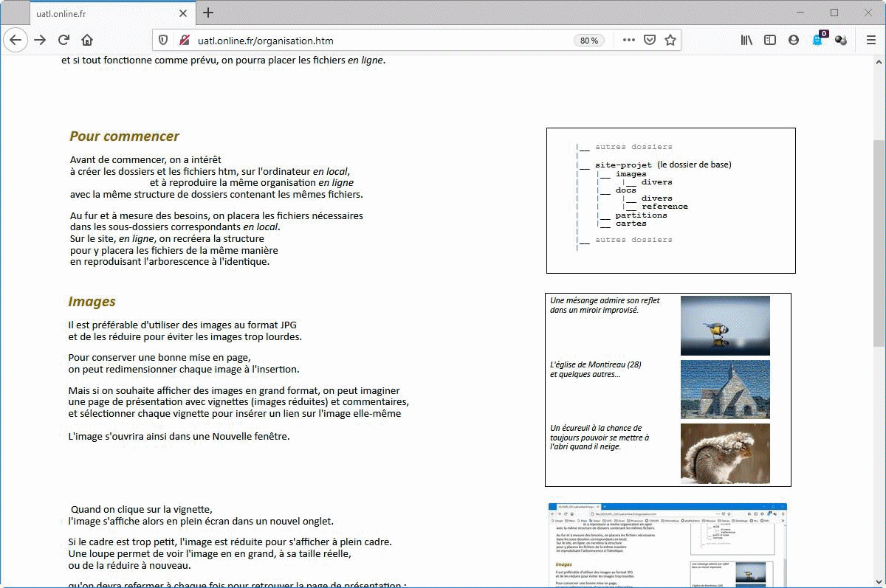Viewport: 886px width, 588px height.
Task: Close the uatl.online.fr tab
Action: (182, 13)
